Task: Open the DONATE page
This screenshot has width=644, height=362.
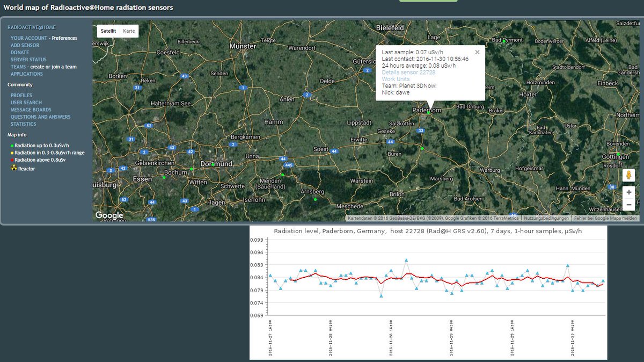Action: coord(20,53)
